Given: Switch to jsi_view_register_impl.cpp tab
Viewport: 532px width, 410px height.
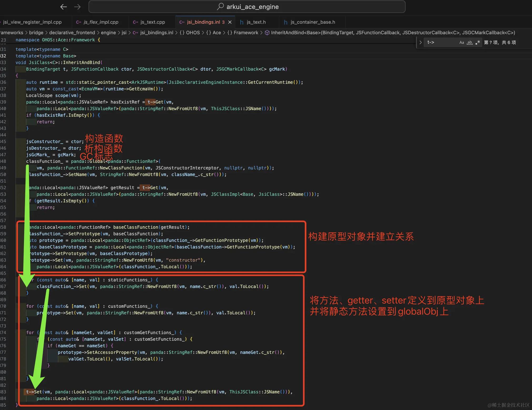Looking at the screenshot, I should click(32, 22).
